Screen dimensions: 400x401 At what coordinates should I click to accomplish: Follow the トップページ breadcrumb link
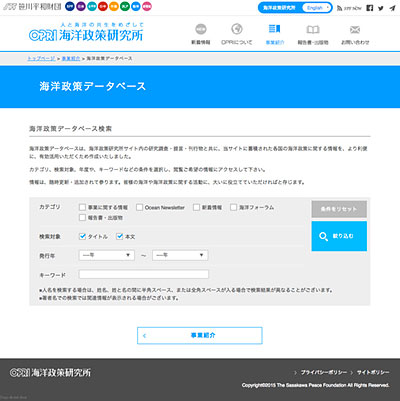[41, 58]
